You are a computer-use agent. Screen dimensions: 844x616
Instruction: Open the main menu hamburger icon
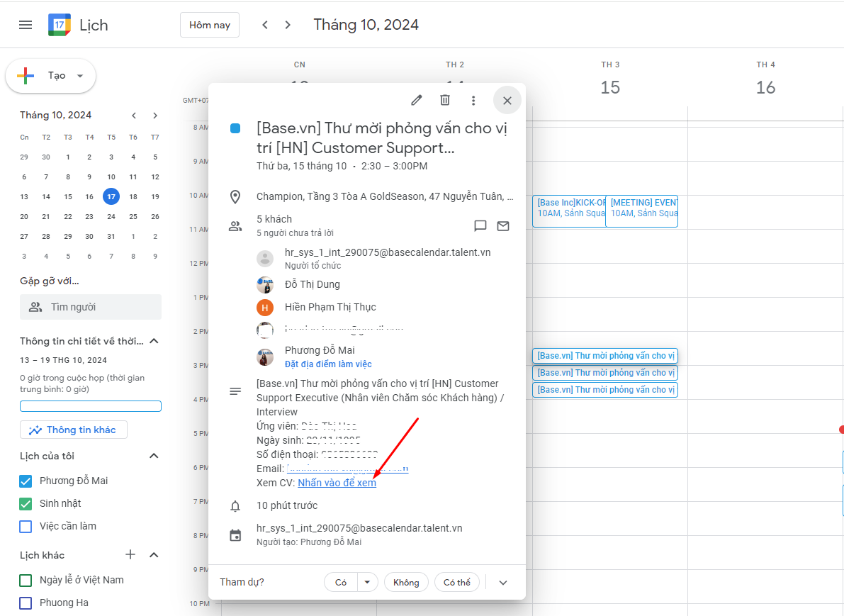coord(26,25)
